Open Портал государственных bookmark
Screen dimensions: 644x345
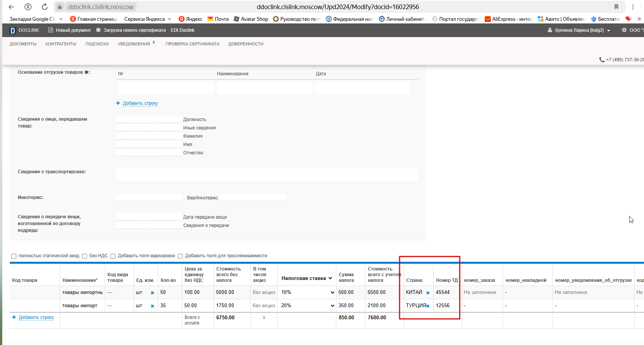tap(456, 19)
